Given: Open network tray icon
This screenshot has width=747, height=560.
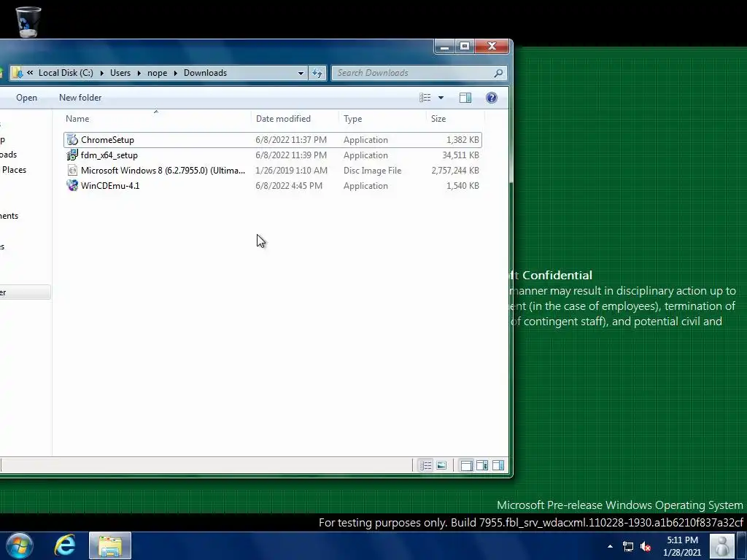Looking at the screenshot, I should pyautogui.click(x=628, y=547).
